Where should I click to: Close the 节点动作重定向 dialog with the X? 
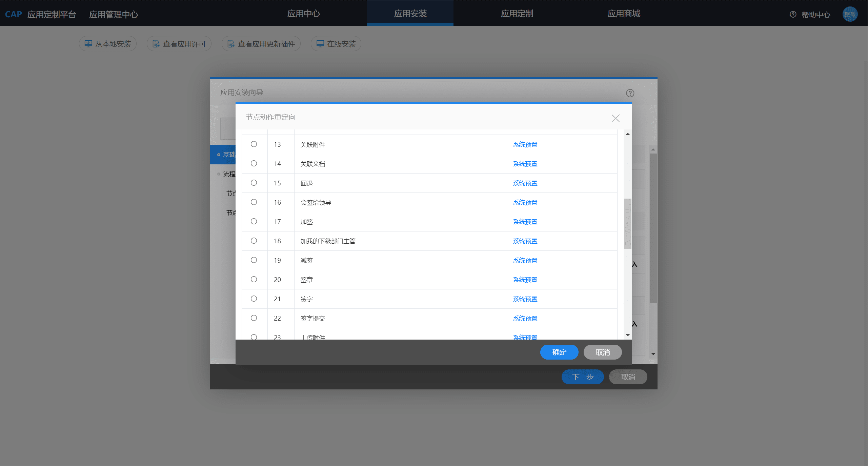pyautogui.click(x=615, y=118)
